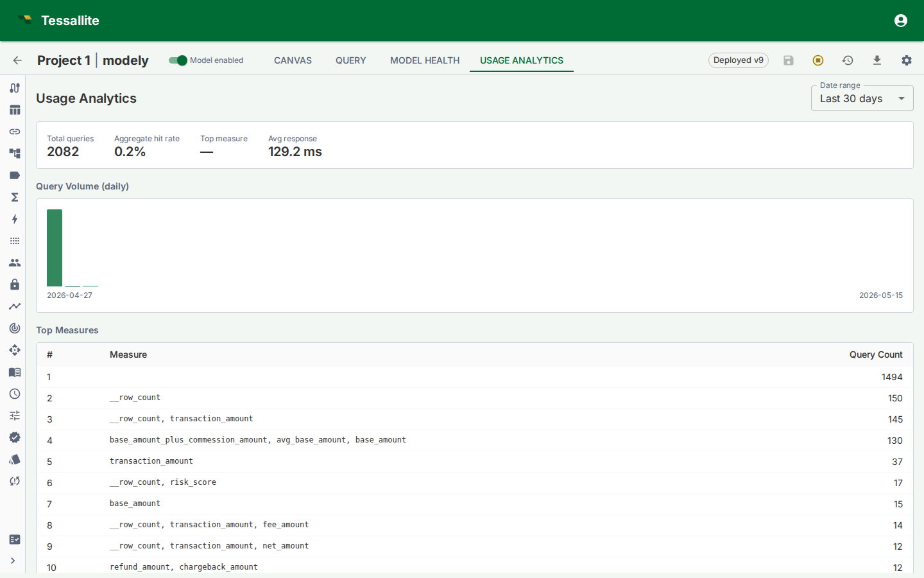Image resolution: width=924 pixels, height=578 pixels.
Task: Click the modely model name
Action: tap(126, 60)
